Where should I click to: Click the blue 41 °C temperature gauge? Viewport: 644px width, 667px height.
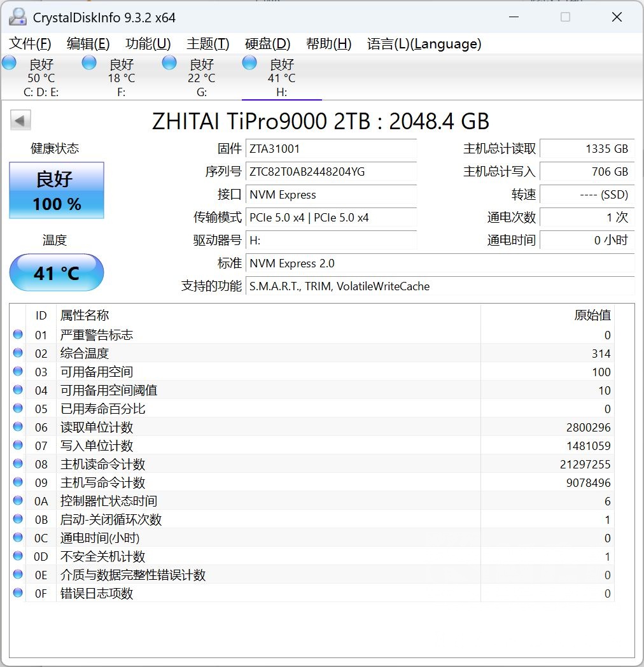pos(56,272)
